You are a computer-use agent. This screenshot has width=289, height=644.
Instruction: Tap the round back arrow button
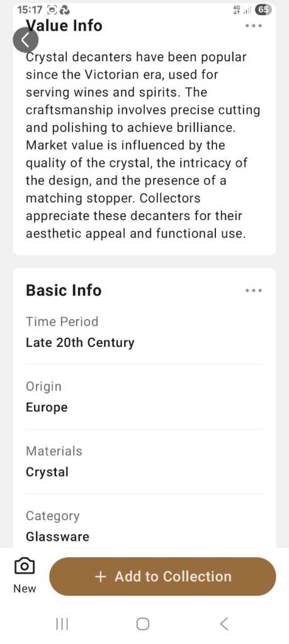click(25, 40)
